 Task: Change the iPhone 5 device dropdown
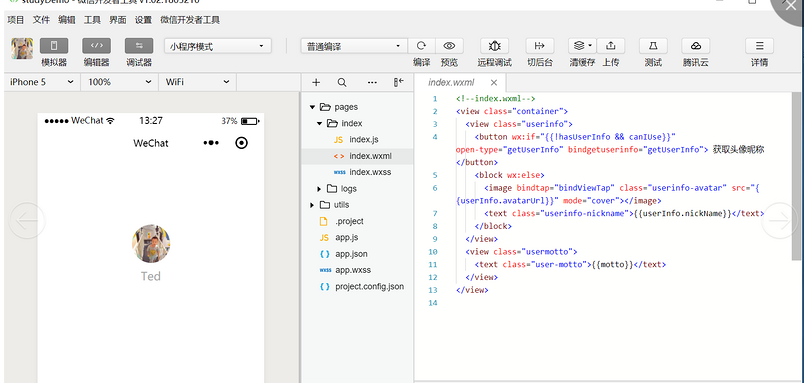click(42, 82)
